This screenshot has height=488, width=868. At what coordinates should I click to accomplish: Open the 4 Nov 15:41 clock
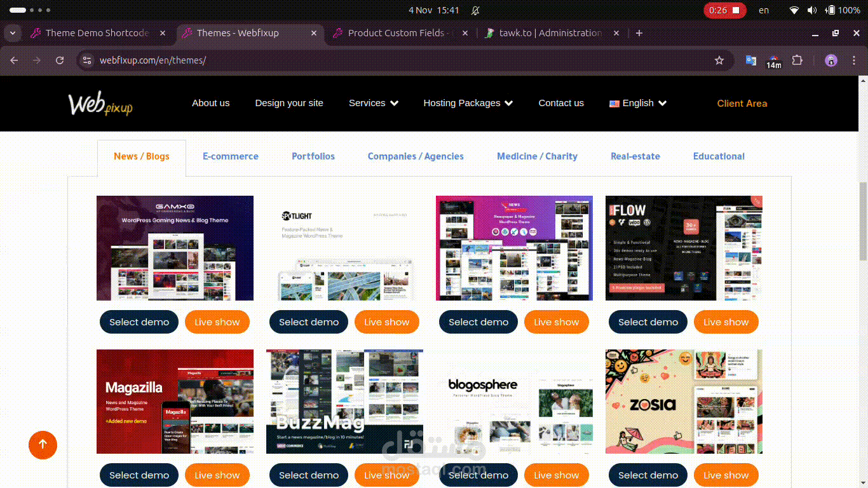(434, 10)
